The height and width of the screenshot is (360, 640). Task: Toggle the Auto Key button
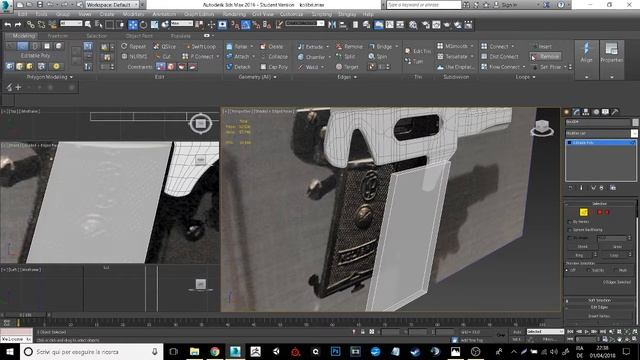518,332
